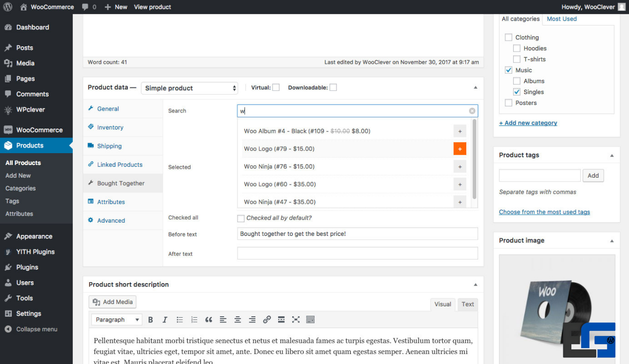The width and height of the screenshot is (629, 364).
Task: Check the Downloadable checkbox
Action: tap(333, 87)
